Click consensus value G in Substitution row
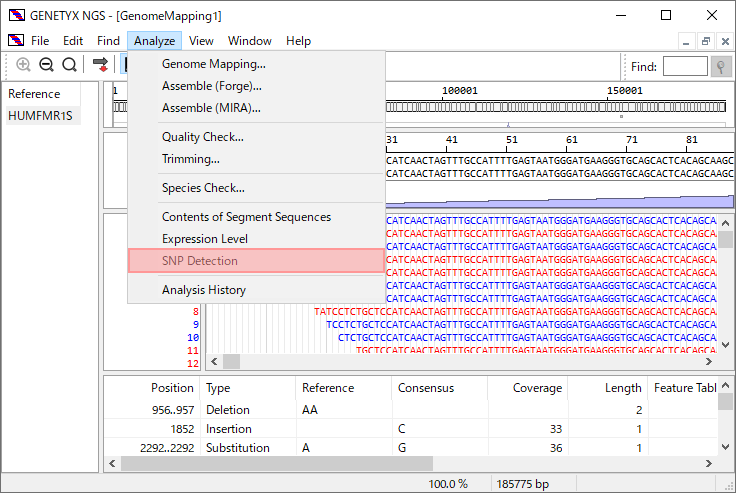The height and width of the screenshot is (493, 736). click(402, 448)
